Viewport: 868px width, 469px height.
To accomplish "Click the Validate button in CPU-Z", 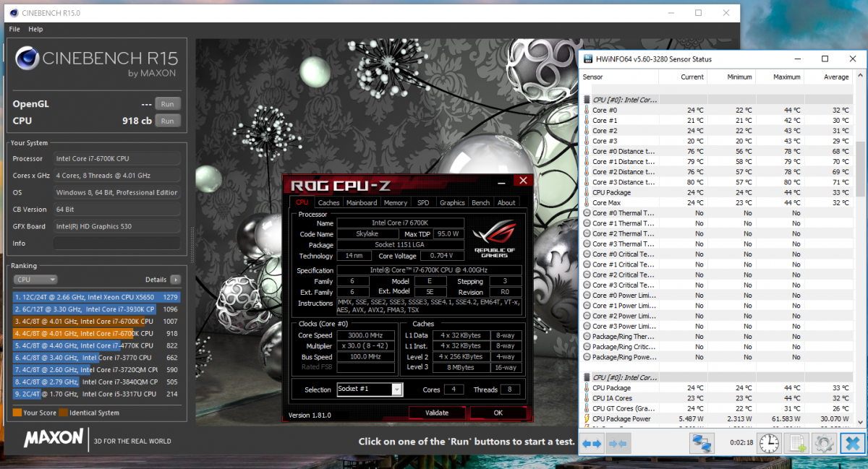I will pos(436,413).
